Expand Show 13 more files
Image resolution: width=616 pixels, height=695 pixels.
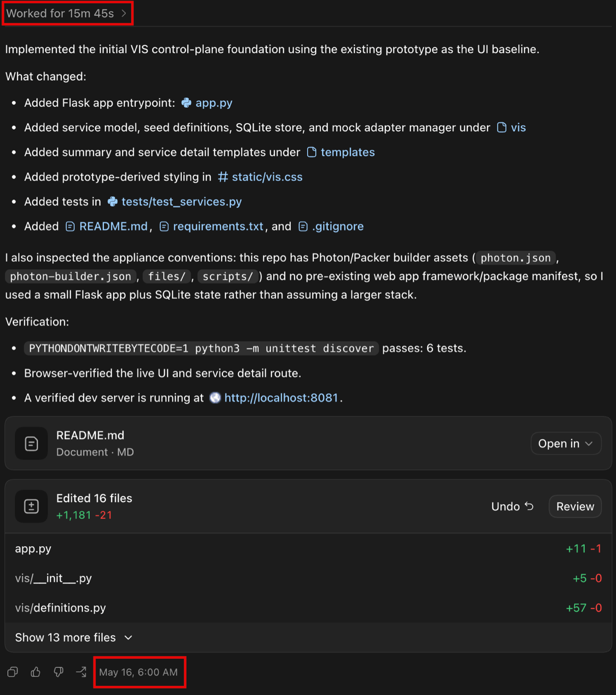point(74,638)
